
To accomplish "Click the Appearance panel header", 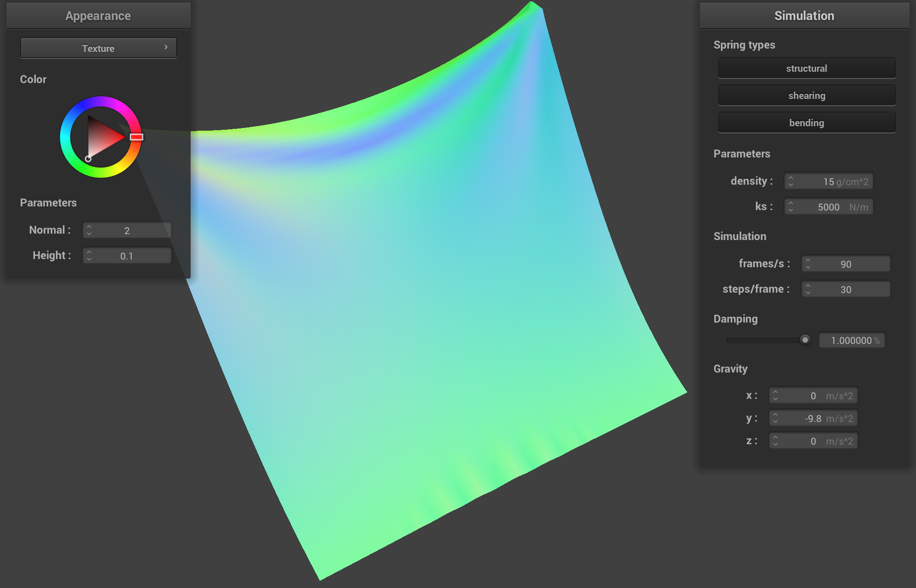I will pyautogui.click(x=98, y=16).
